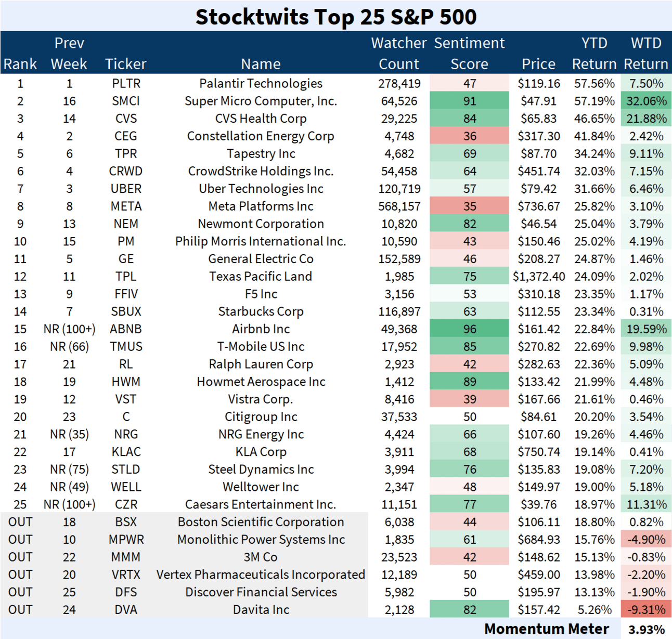
Task: Click the $451.74 price cell
Action: 539,172
